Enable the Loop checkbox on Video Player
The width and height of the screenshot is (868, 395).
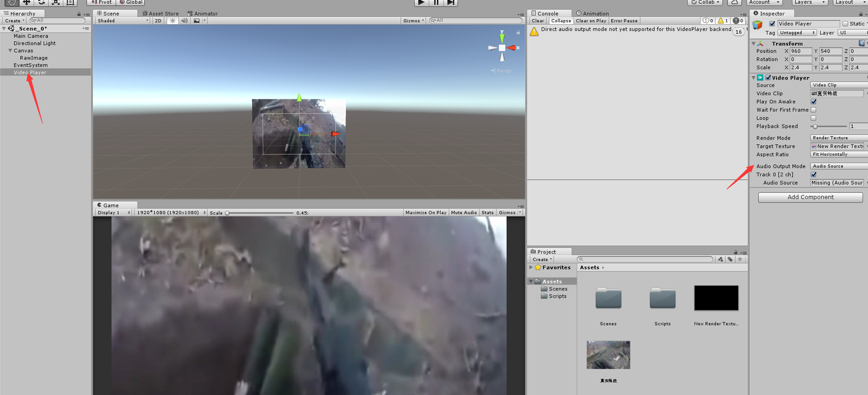tap(813, 118)
